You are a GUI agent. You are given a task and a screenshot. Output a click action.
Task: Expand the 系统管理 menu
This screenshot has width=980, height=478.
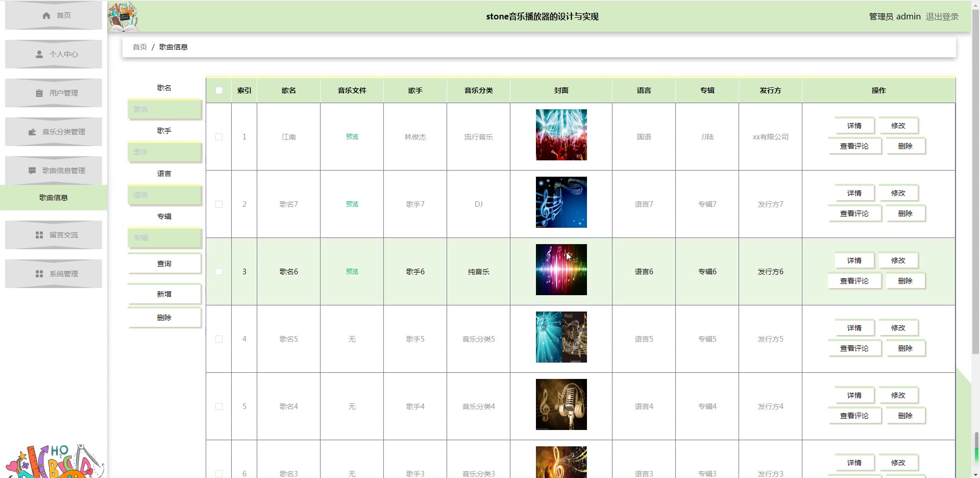click(x=54, y=274)
